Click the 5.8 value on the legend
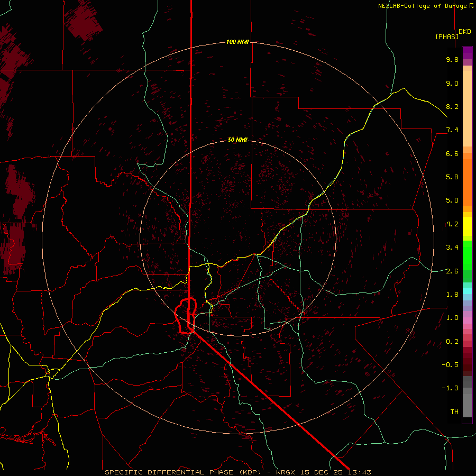This screenshot has height=476, width=476. point(452,177)
